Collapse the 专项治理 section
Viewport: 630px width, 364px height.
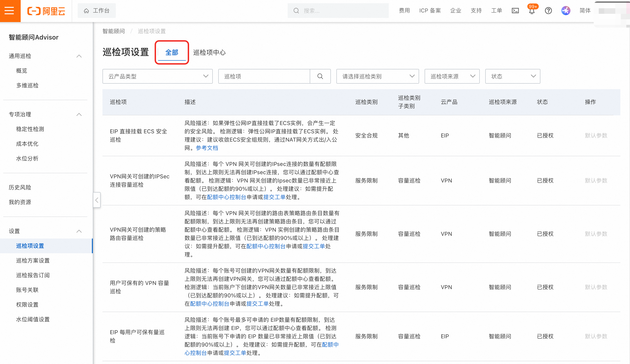point(79,114)
